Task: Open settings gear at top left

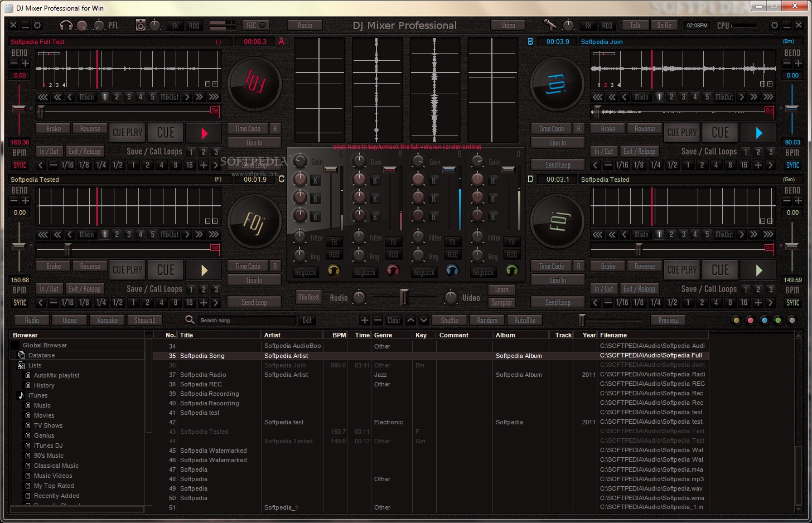Action: [37, 25]
